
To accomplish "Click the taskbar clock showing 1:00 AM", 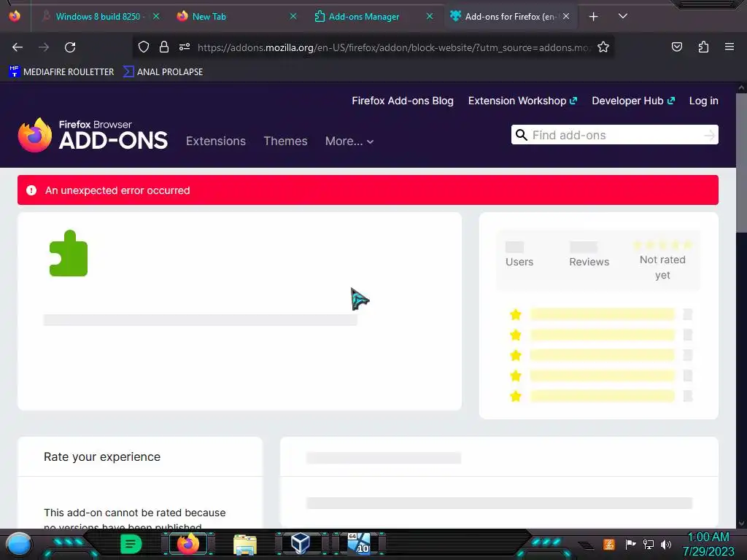I will click(708, 544).
